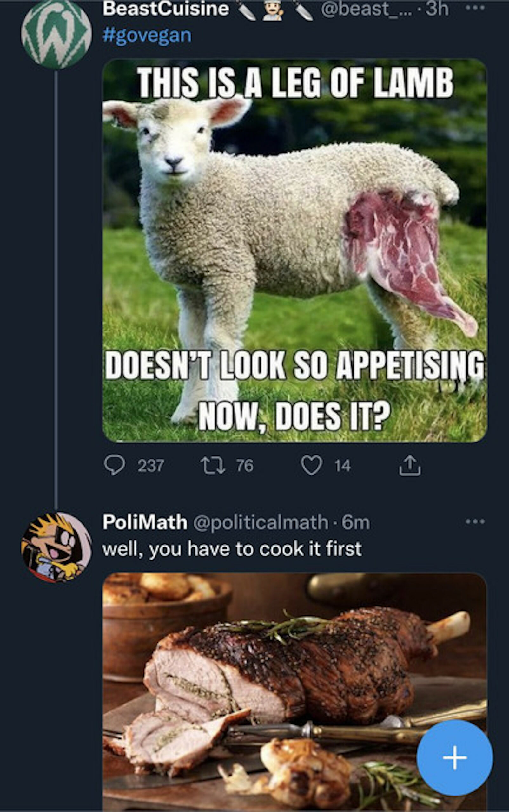
Task: Enlarge the leg of lamb meme image
Action: (294, 251)
